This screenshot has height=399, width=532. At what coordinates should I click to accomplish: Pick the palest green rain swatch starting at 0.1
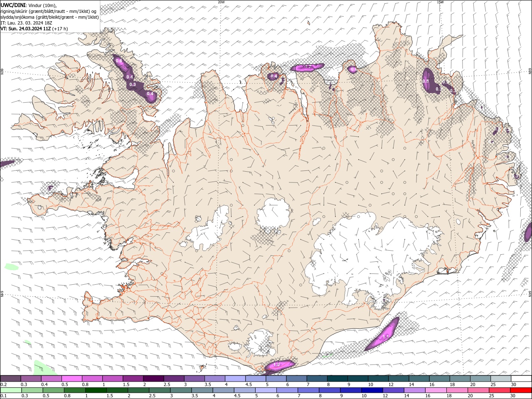pyautogui.click(x=10, y=390)
